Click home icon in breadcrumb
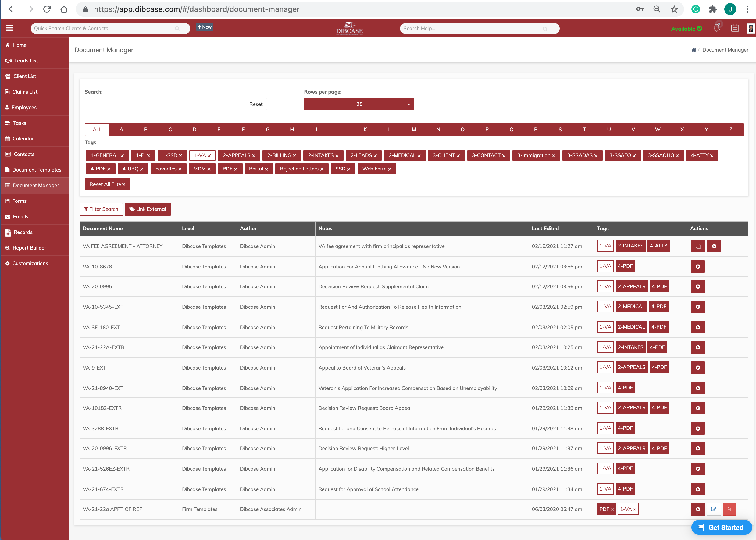The image size is (756, 540). 694,50
